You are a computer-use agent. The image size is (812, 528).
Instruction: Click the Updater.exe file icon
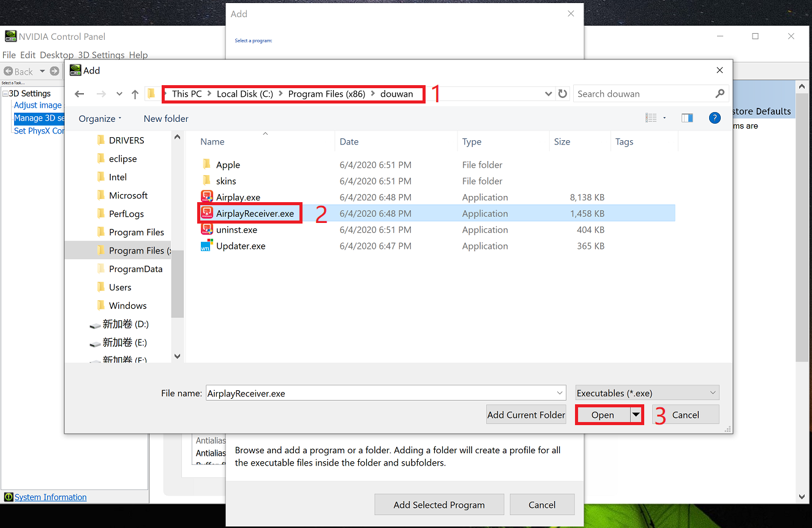(206, 246)
